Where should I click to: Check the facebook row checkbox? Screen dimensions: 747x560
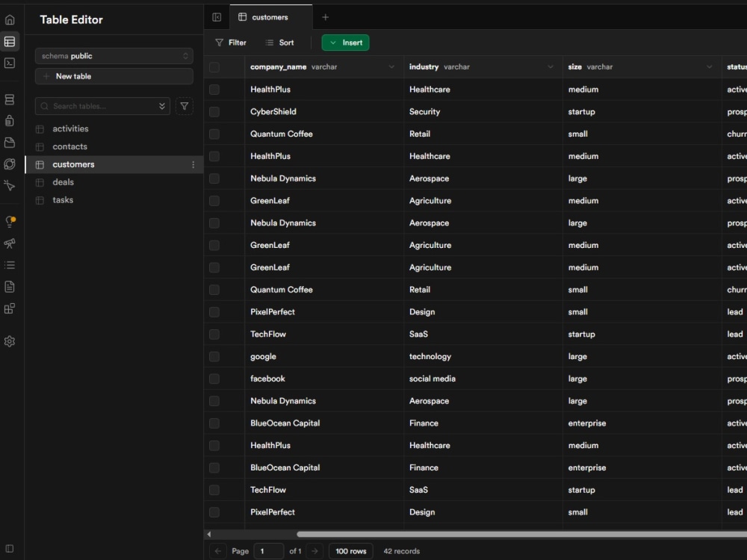coord(214,379)
